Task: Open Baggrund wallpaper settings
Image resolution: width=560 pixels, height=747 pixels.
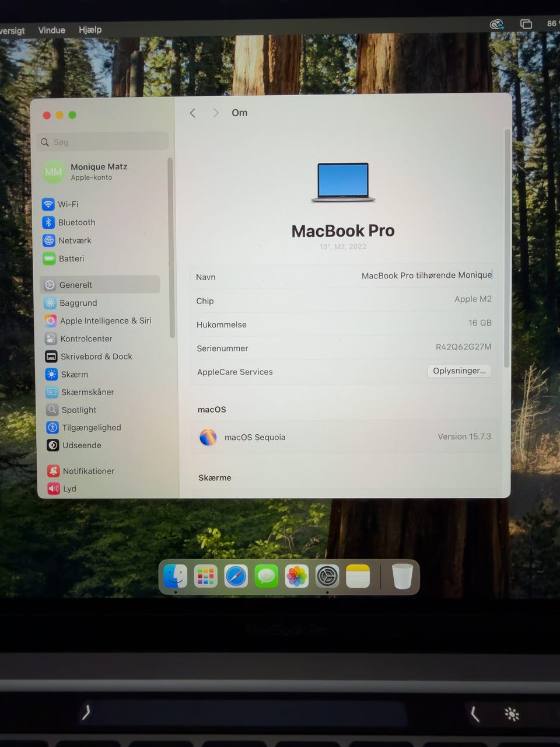Action: (x=71, y=303)
